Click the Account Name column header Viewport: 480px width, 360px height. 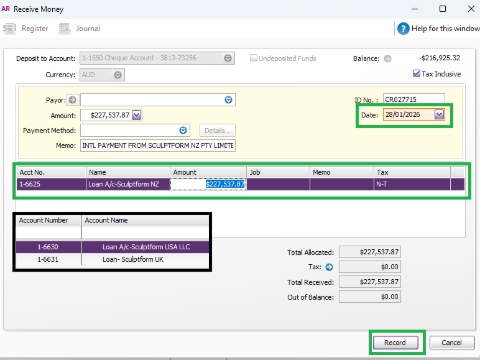(145, 220)
